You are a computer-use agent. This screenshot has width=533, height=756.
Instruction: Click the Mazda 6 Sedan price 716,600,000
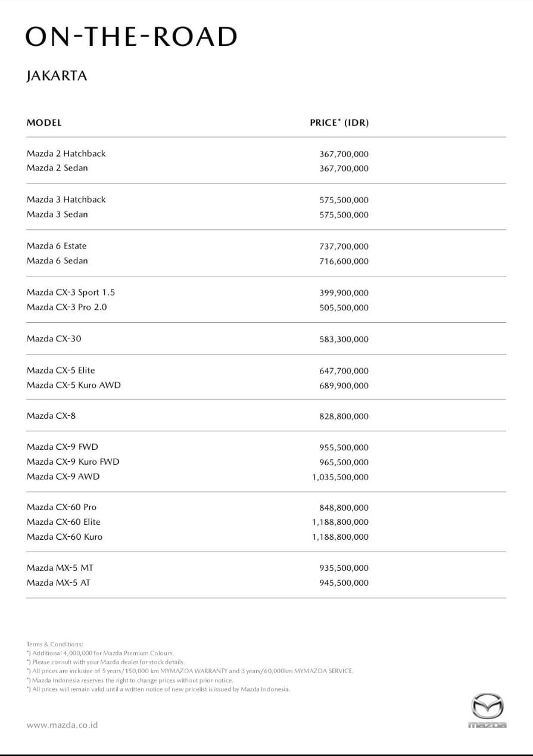[344, 262]
